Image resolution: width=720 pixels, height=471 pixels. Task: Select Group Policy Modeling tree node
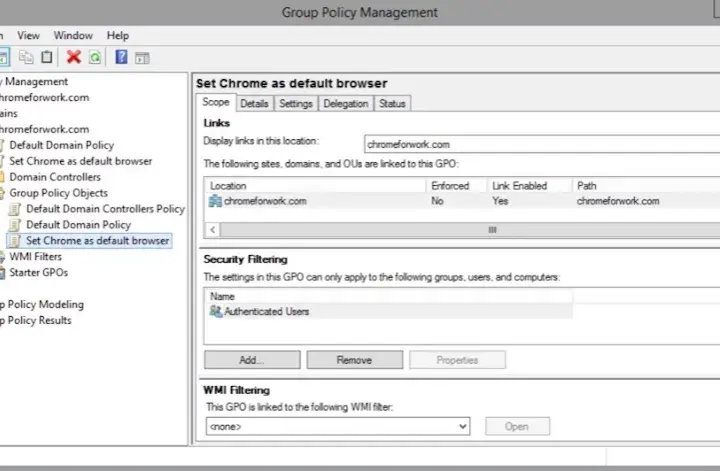[x=42, y=304]
